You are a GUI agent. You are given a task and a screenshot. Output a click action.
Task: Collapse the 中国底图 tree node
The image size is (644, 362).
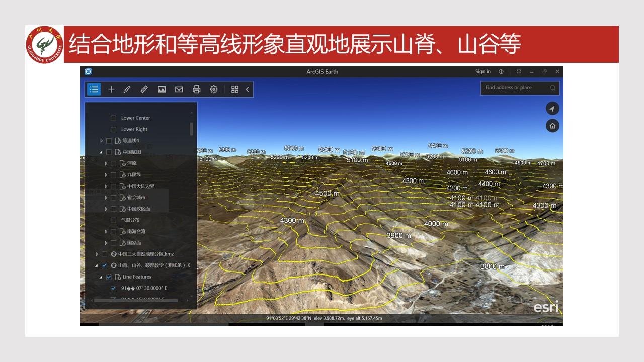101,152
